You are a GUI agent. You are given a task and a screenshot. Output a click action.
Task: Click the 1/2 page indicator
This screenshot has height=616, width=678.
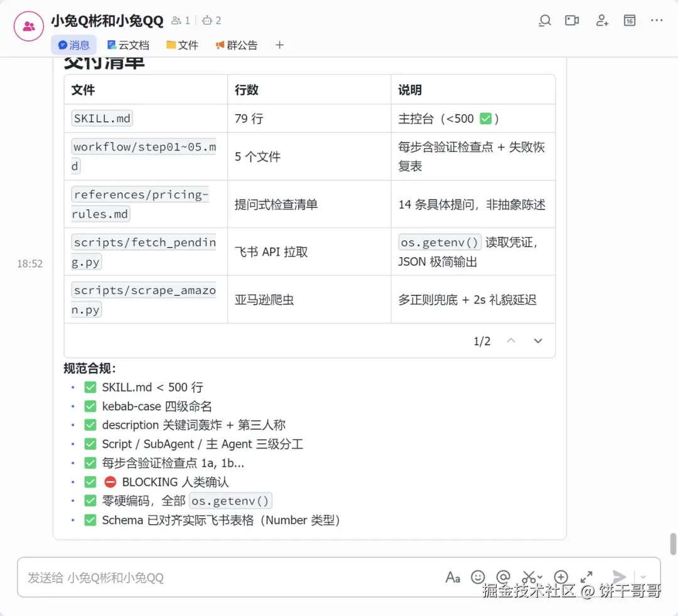482,341
